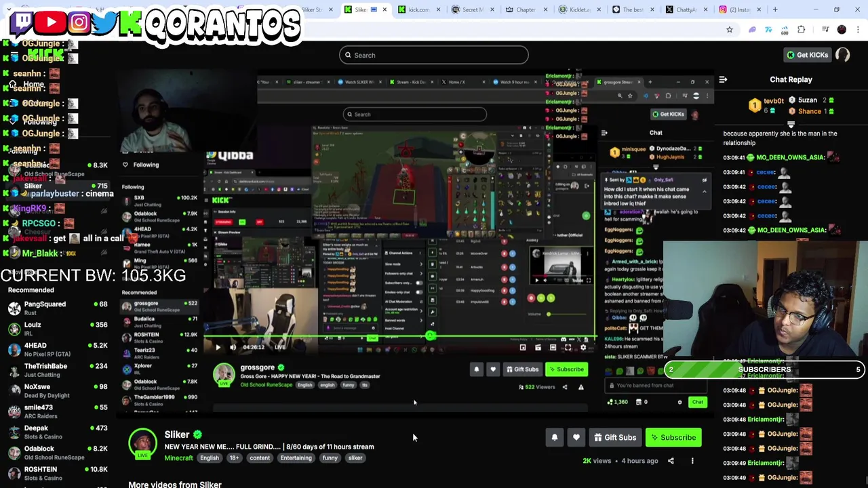Click the green Chat button in stream

point(697,403)
